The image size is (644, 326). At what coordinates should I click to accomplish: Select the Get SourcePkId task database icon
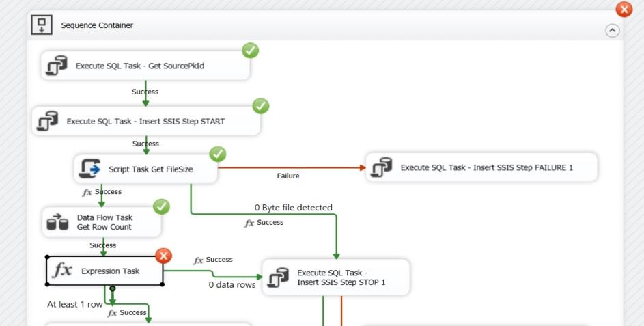pyautogui.click(x=57, y=66)
